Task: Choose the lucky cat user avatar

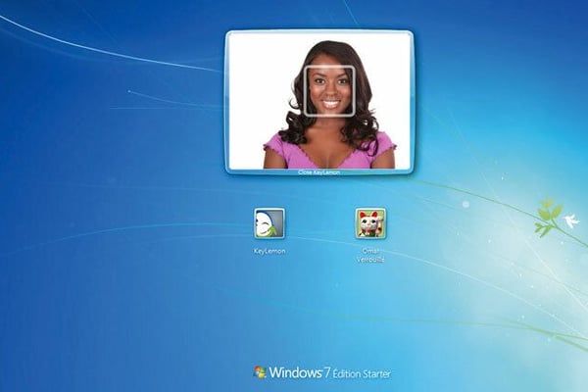Action: pos(369,223)
